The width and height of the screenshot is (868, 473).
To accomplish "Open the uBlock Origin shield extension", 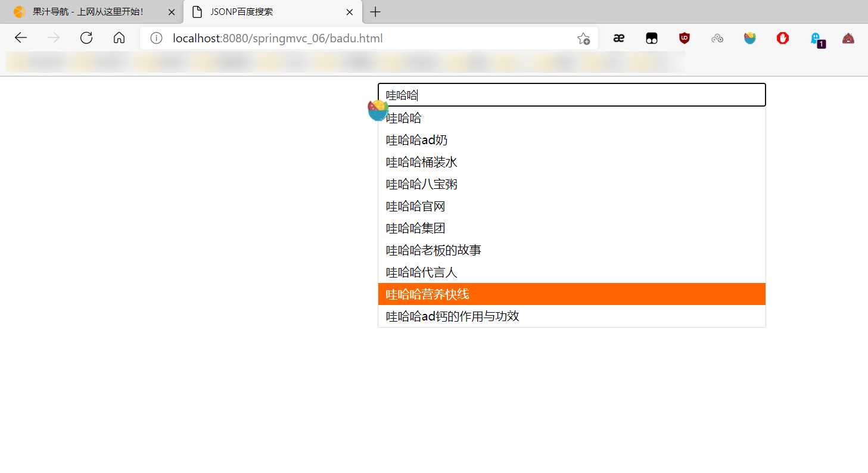I will click(x=685, y=38).
